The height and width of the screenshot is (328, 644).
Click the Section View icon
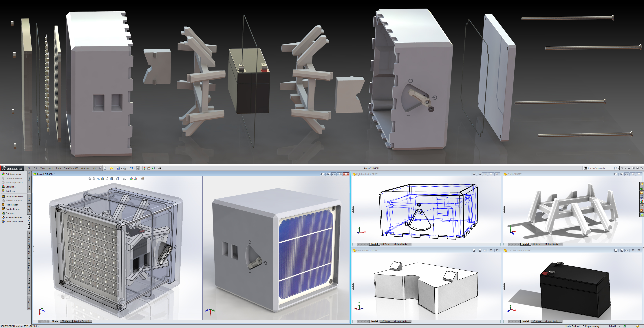(x=103, y=179)
